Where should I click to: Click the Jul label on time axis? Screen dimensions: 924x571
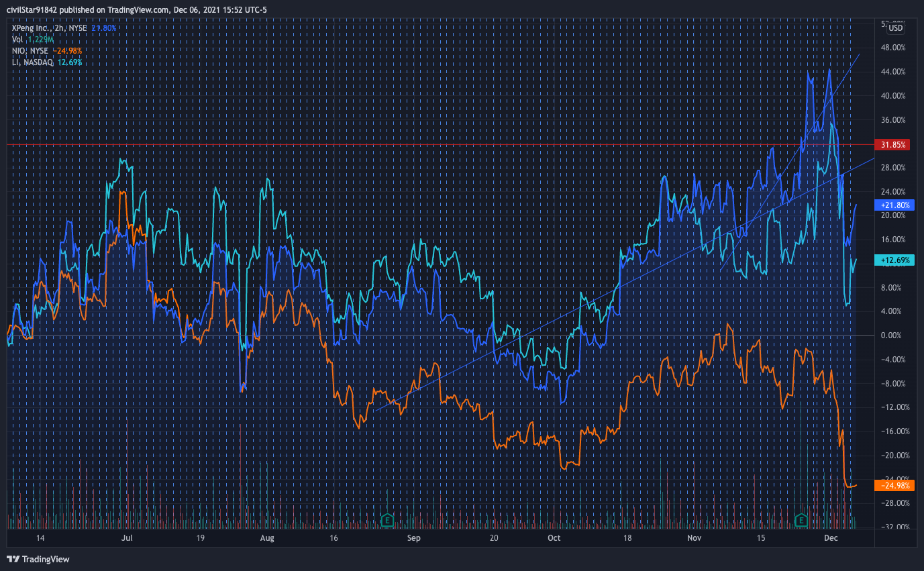tap(127, 538)
